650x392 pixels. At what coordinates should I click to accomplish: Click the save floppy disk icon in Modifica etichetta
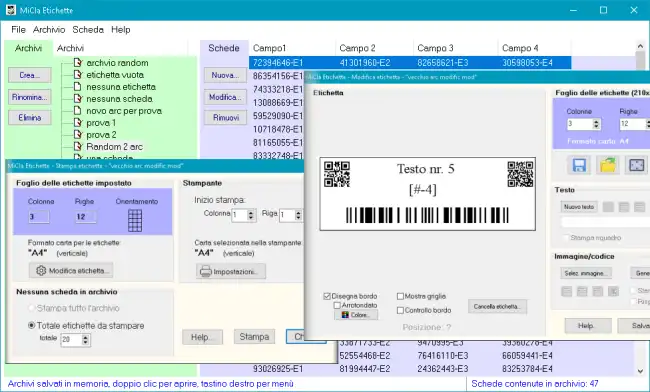(x=579, y=165)
